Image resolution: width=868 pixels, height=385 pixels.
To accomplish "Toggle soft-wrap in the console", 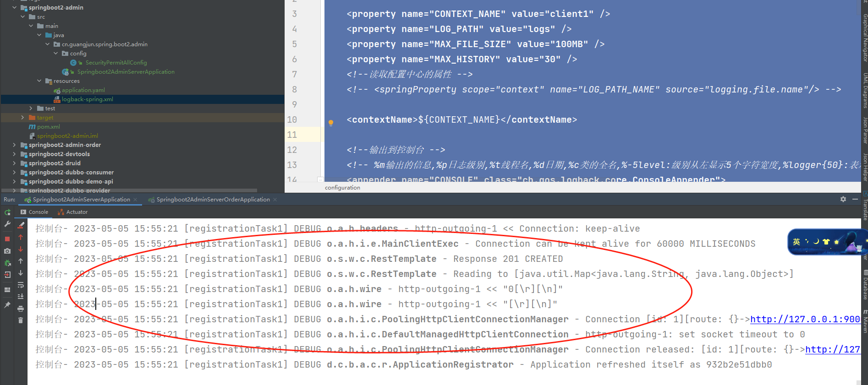I will (x=21, y=285).
